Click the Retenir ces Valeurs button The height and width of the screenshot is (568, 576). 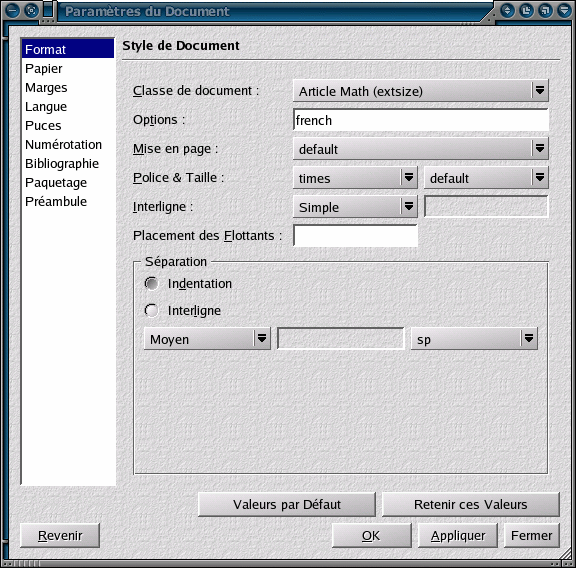(471, 504)
